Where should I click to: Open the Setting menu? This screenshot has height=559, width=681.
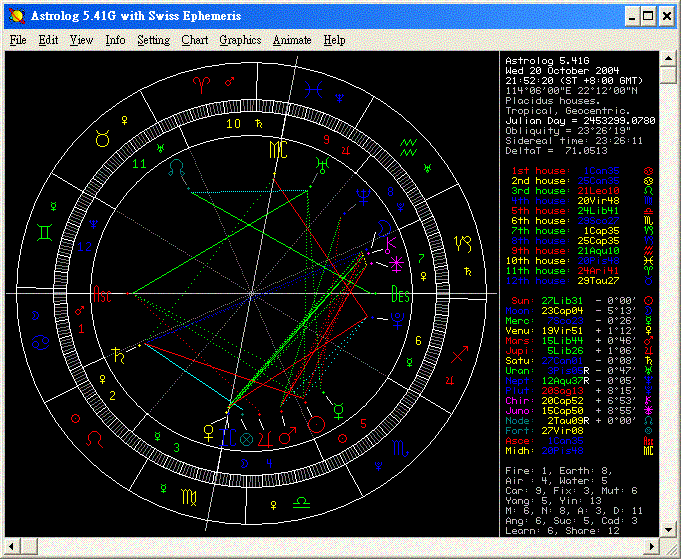pos(153,40)
